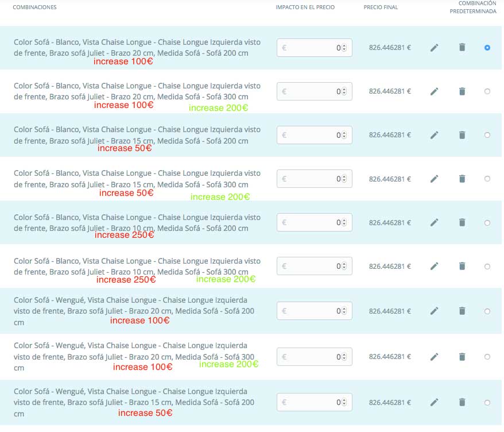Click the IMPACTO EN EL PRECIO header
This screenshot has width=504, height=432.
[x=305, y=7]
